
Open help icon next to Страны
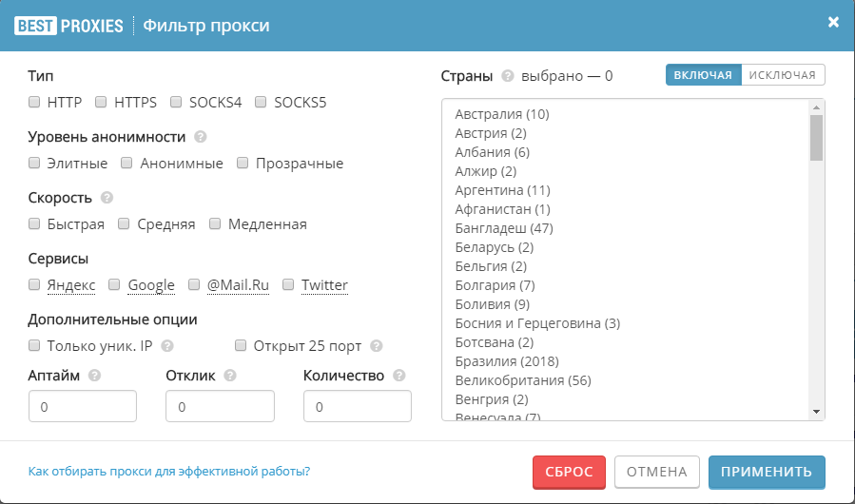pyautogui.click(x=508, y=76)
